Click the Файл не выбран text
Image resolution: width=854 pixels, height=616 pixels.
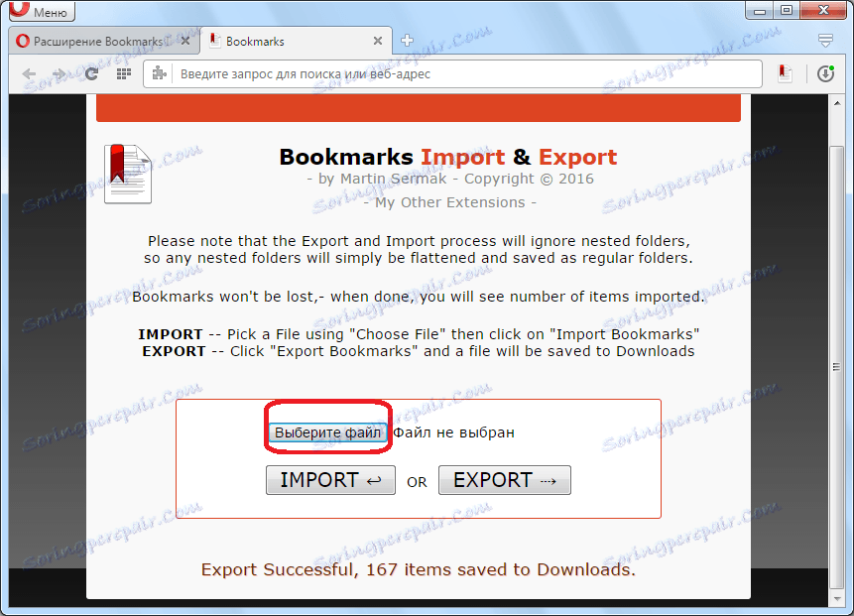pyautogui.click(x=453, y=432)
